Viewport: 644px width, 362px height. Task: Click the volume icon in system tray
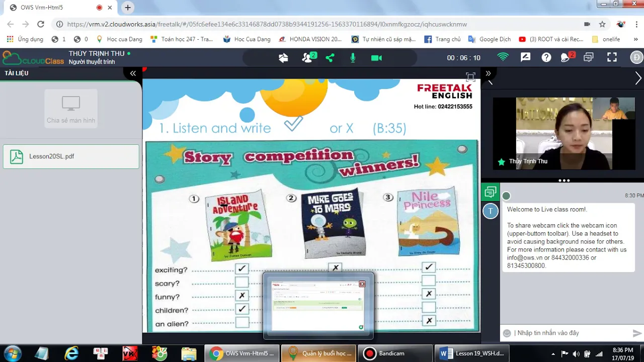point(576,353)
